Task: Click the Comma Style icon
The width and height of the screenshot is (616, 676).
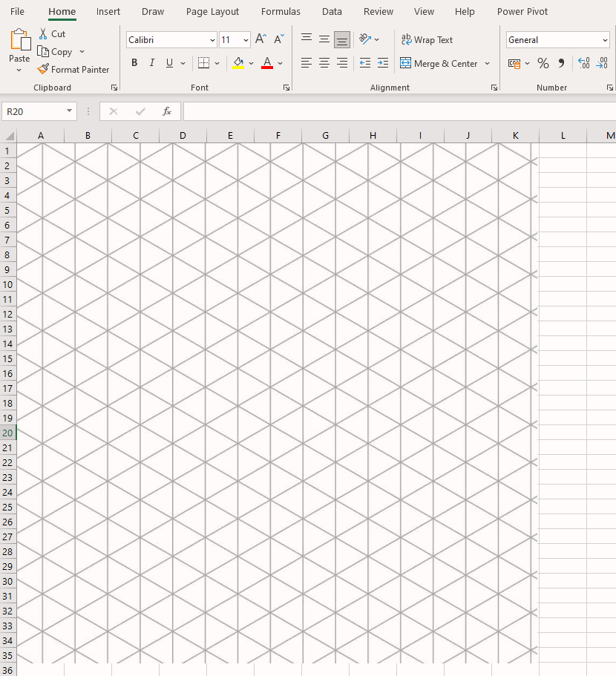Action: 561,63
